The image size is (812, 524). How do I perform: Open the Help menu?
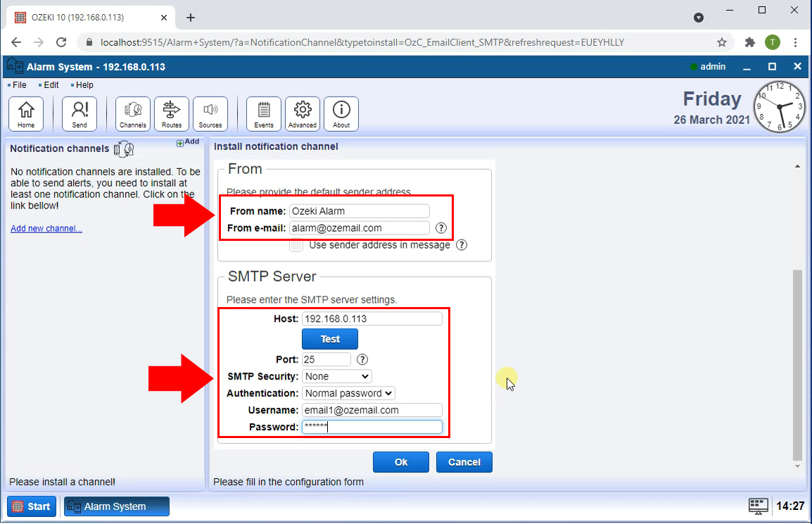pos(84,85)
